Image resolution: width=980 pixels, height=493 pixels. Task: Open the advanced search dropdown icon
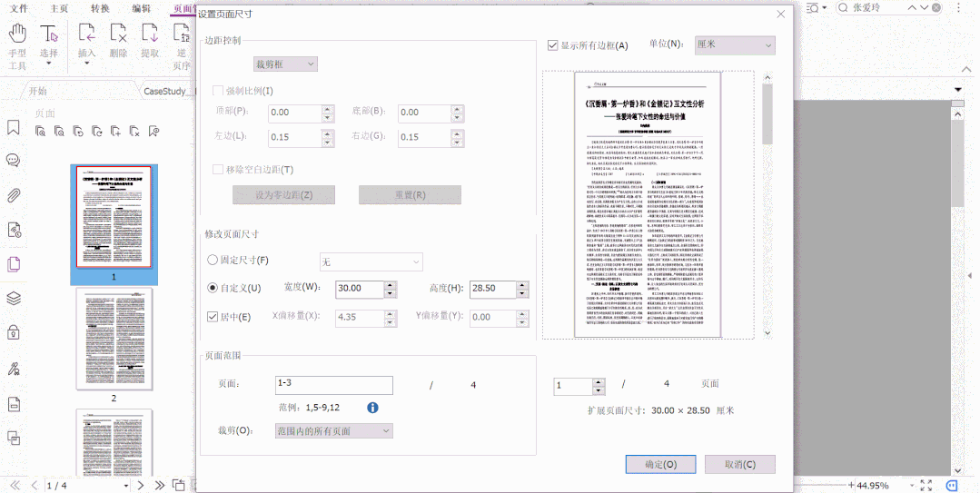pyautogui.click(x=816, y=7)
